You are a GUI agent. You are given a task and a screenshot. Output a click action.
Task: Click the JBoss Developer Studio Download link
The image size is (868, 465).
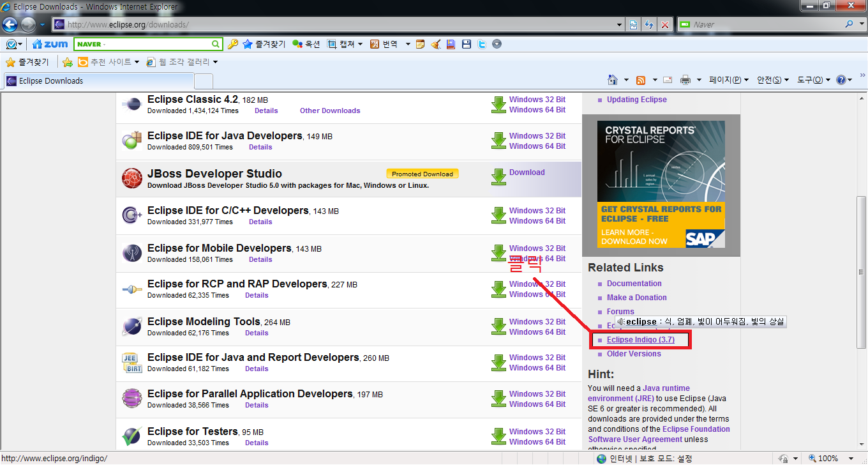click(x=527, y=172)
